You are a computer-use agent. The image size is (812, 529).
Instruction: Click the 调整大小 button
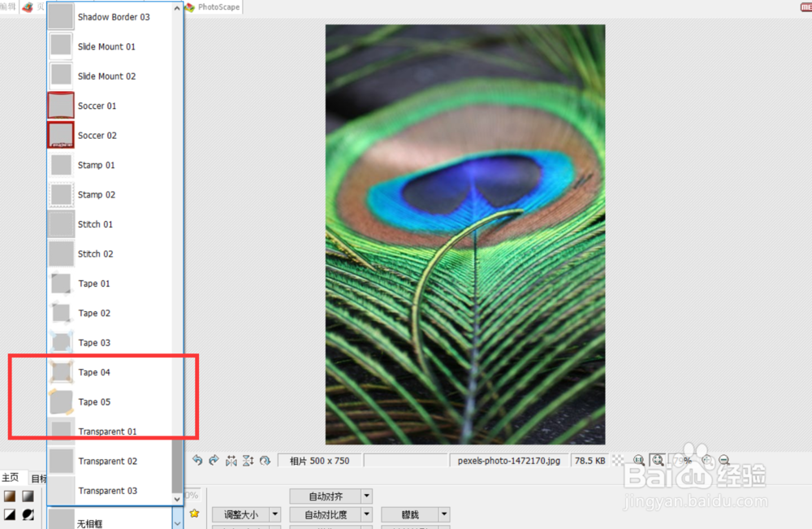click(241, 514)
